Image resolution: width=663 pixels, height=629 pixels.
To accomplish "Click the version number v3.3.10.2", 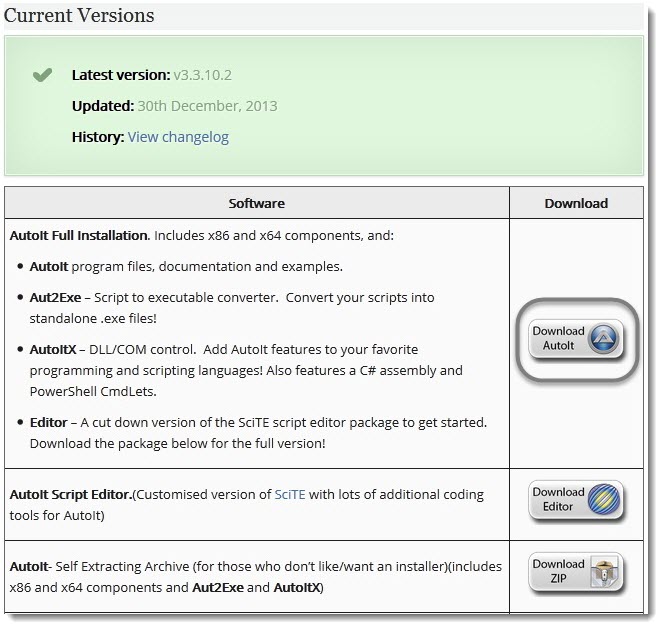I will click(203, 75).
